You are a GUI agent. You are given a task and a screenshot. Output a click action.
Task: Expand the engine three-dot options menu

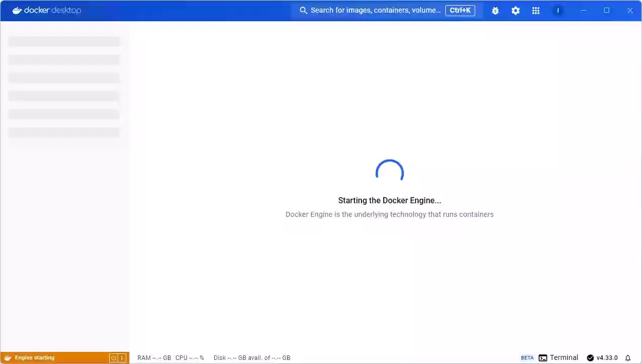coord(121,358)
